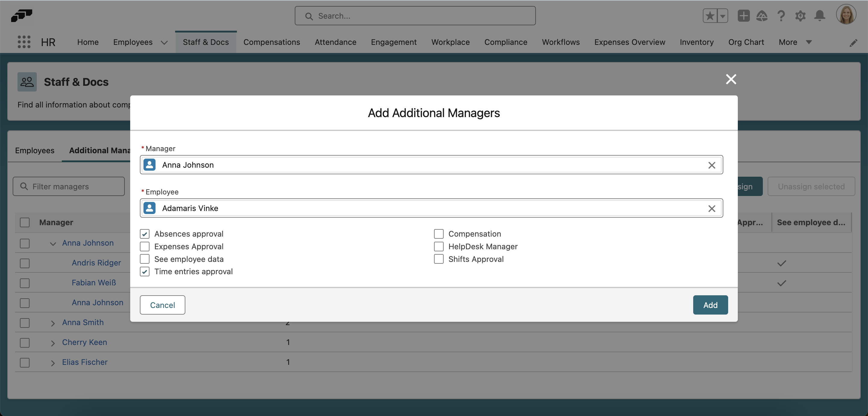Click the Add button in the dialog
Screen dimensions: 868x416
[x=710, y=305]
